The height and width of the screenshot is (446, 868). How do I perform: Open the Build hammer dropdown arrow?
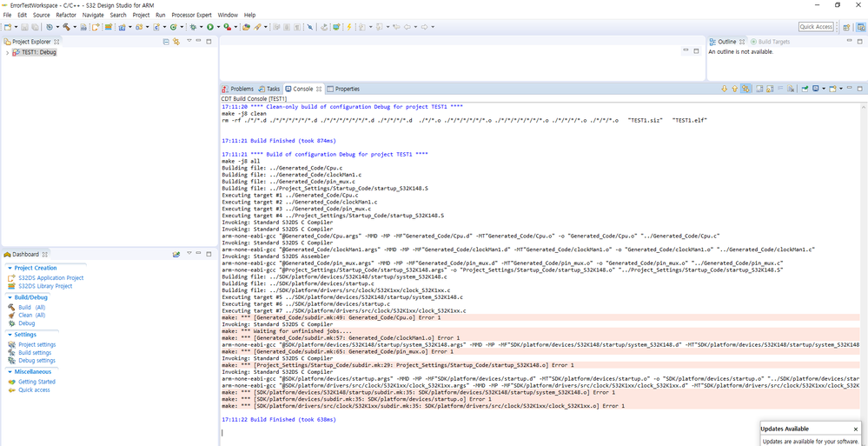[75, 27]
